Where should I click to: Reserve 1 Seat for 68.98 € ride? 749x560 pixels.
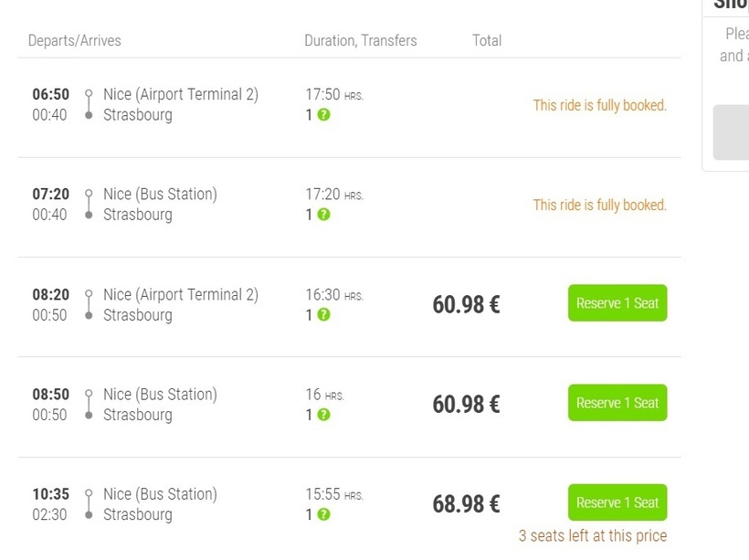point(617,502)
